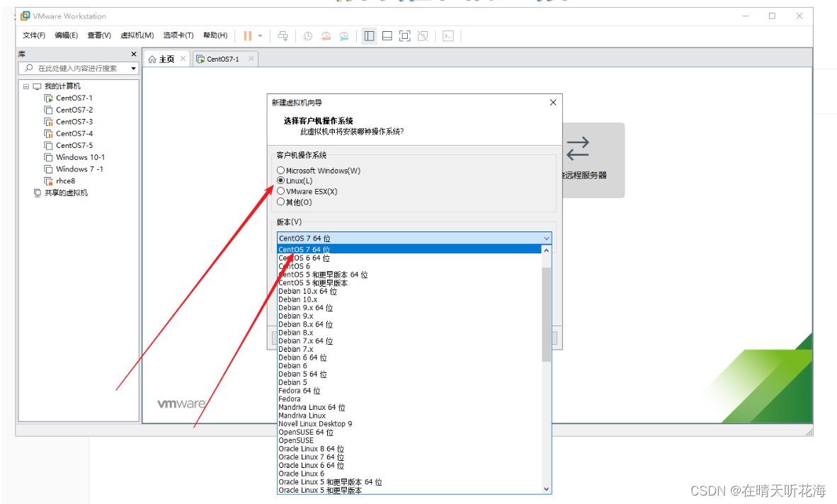Click the revert to snapshot icon

(x=326, y=35)
